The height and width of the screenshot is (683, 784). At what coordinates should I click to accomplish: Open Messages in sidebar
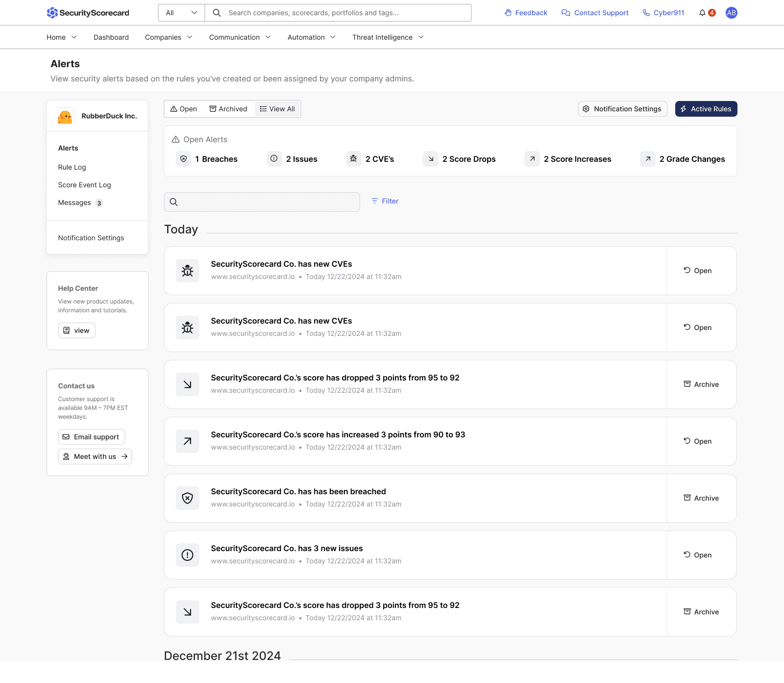coord(80,203)
